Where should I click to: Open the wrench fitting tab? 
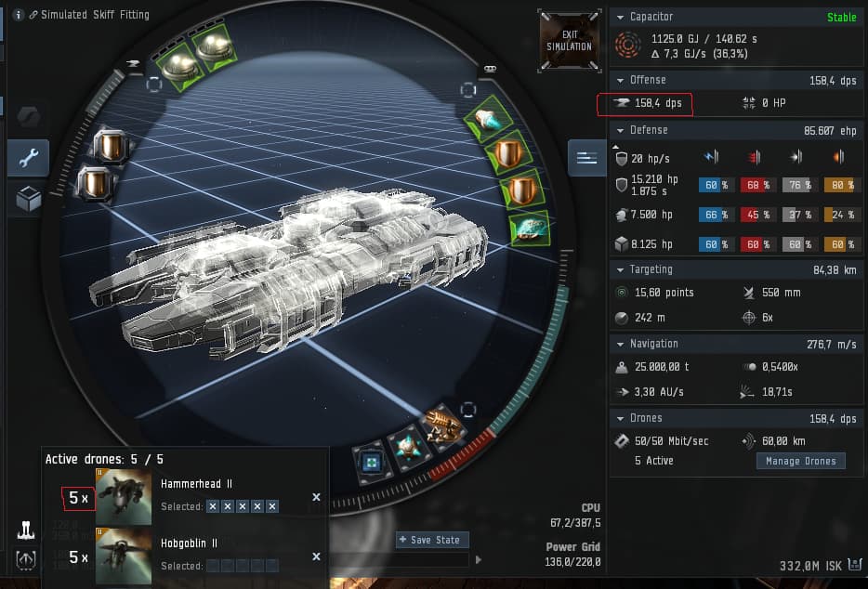coord(28,158)
